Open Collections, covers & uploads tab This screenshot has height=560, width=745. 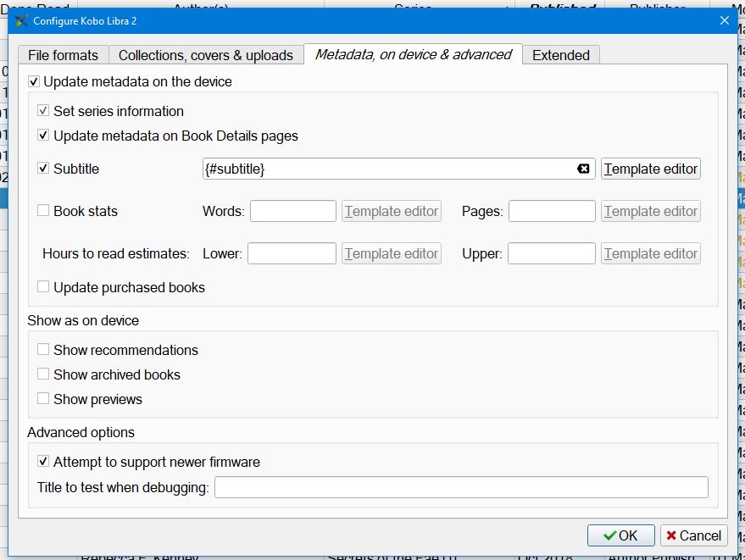pos(206,55)
